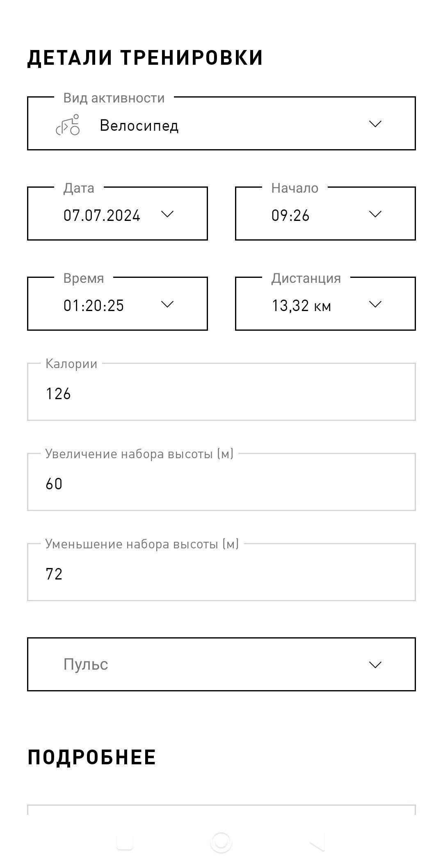The image size is (443, 868).
Task: Tap the Пульс label
Action: 86,664
